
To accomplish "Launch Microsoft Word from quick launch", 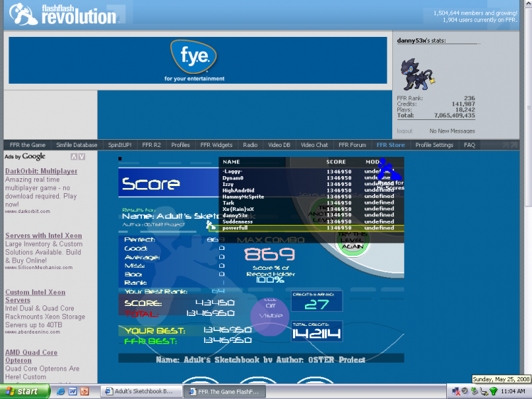I will click(72, 391).
